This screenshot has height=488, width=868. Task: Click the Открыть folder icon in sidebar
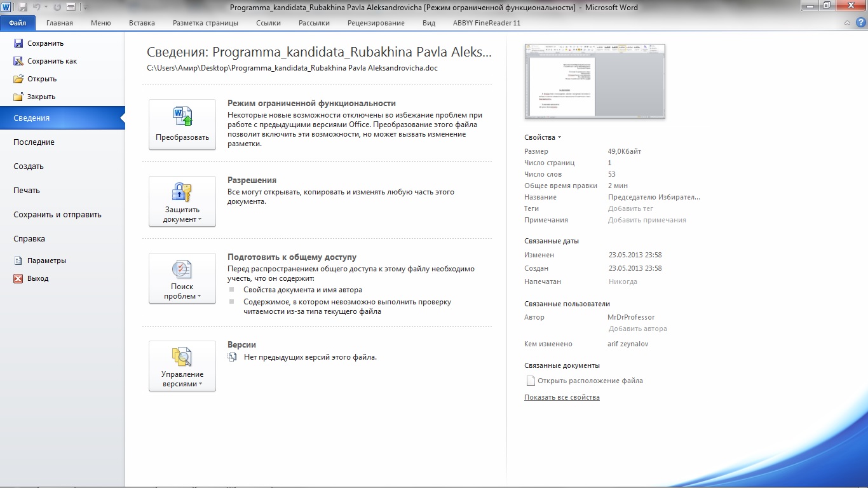[18, 79]
